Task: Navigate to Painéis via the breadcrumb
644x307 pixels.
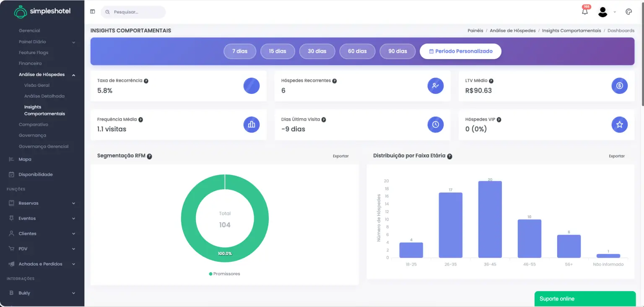Action: (476, 30)
